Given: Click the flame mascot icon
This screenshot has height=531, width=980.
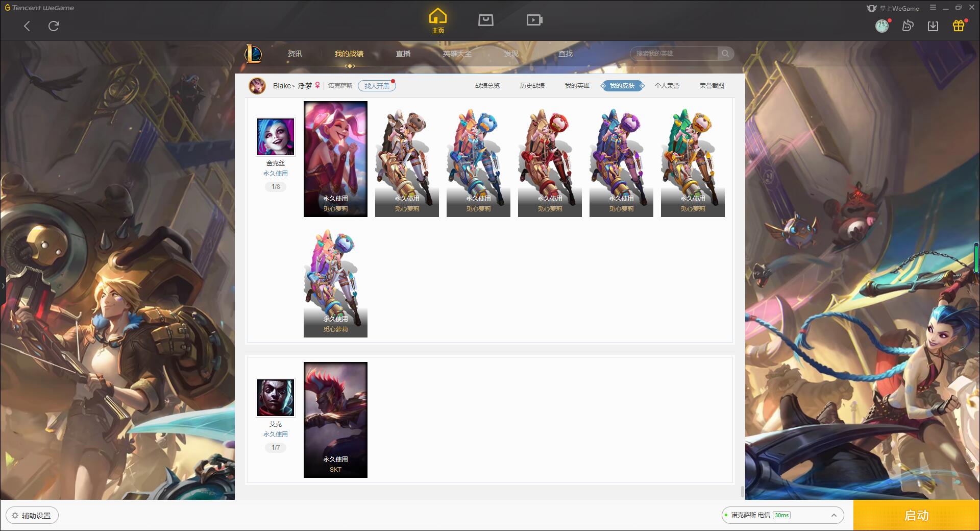Looking at the screenshot, I should (908, 26).
